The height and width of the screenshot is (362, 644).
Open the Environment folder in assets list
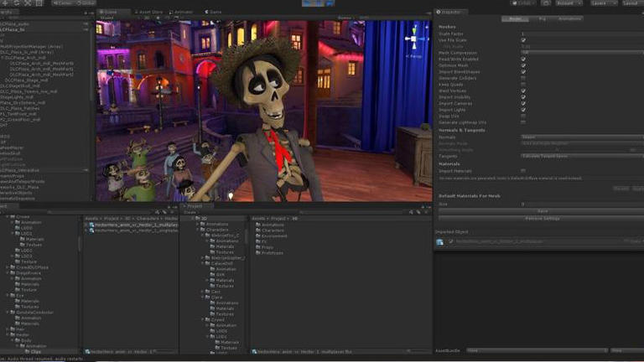tap(271, 236)
